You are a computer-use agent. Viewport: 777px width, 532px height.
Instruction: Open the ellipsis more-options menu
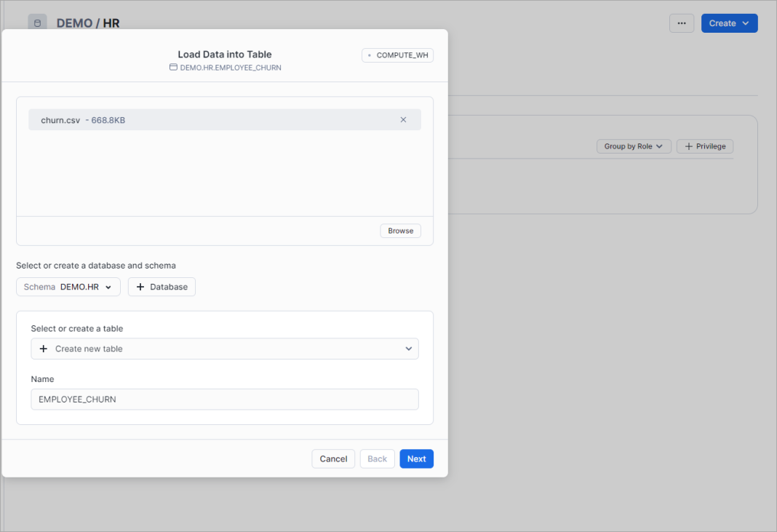(682, 23)
